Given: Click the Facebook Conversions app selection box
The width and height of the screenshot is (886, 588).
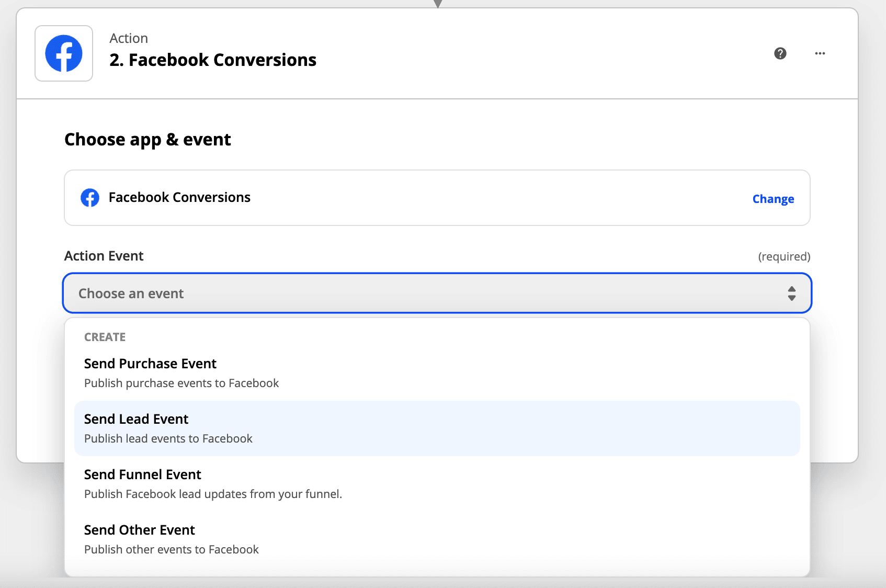Looking at the screenshot, I should (x=437, y=198).
